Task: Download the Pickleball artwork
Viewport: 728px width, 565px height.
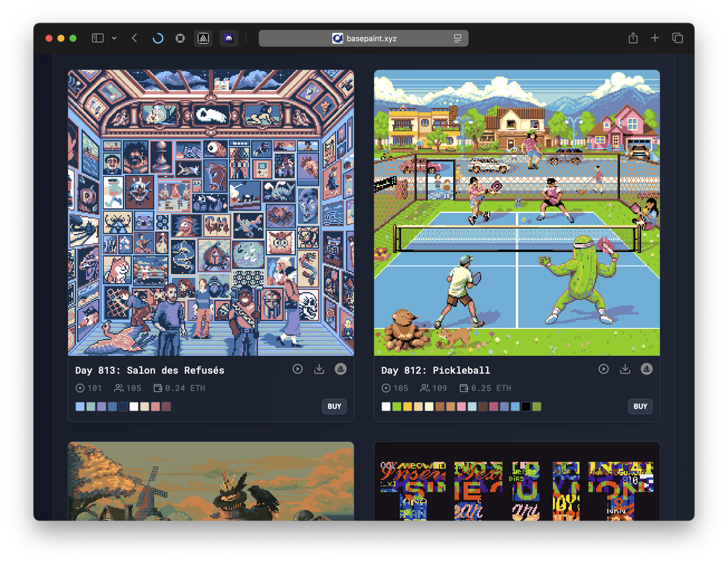Action: (x=625, y=369)
